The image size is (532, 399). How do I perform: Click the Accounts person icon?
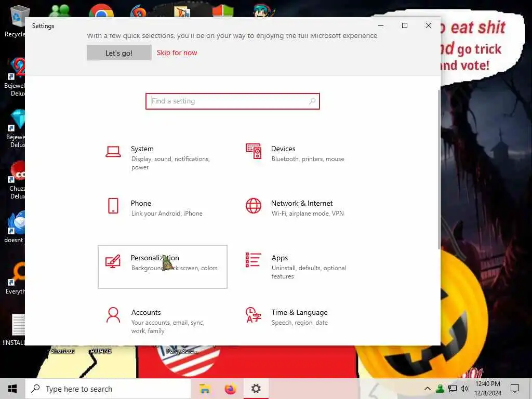113,315
